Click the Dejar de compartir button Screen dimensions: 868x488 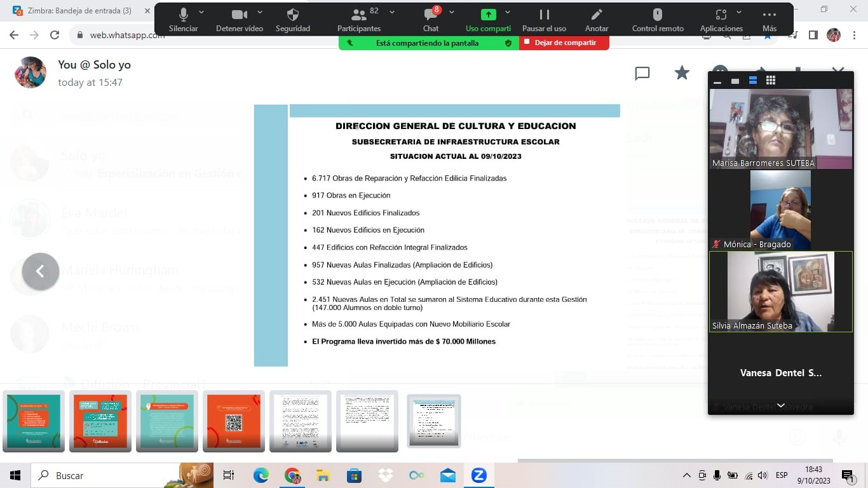coord(564,43)
